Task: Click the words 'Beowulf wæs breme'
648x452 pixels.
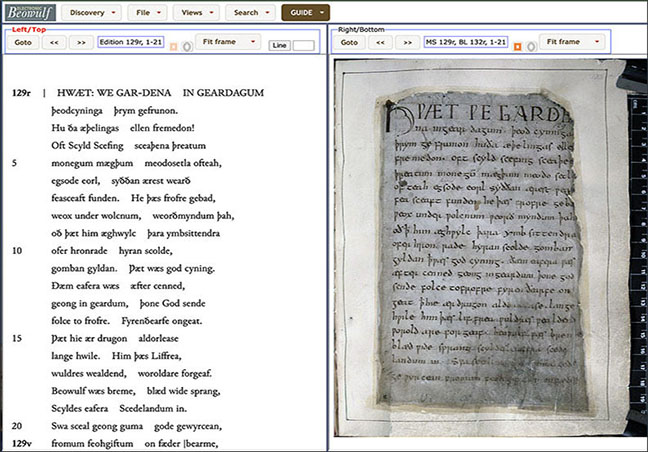Action: (93, 391)
